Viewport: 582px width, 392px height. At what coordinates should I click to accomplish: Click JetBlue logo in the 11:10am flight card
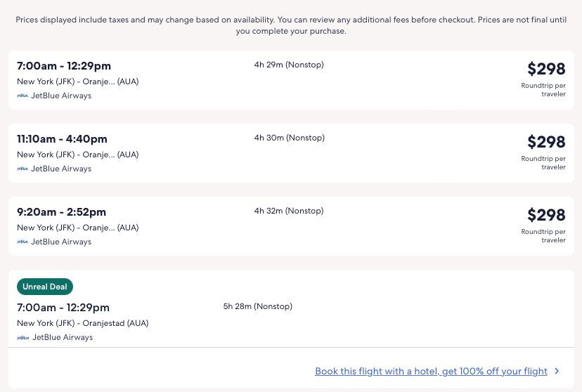click(22, 169)
